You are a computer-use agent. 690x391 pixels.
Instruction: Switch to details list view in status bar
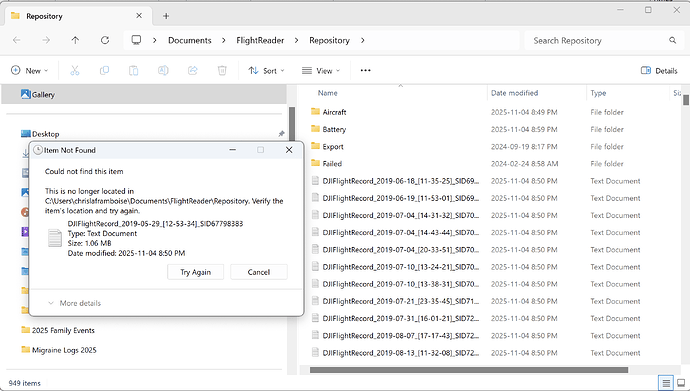[666, 383]
